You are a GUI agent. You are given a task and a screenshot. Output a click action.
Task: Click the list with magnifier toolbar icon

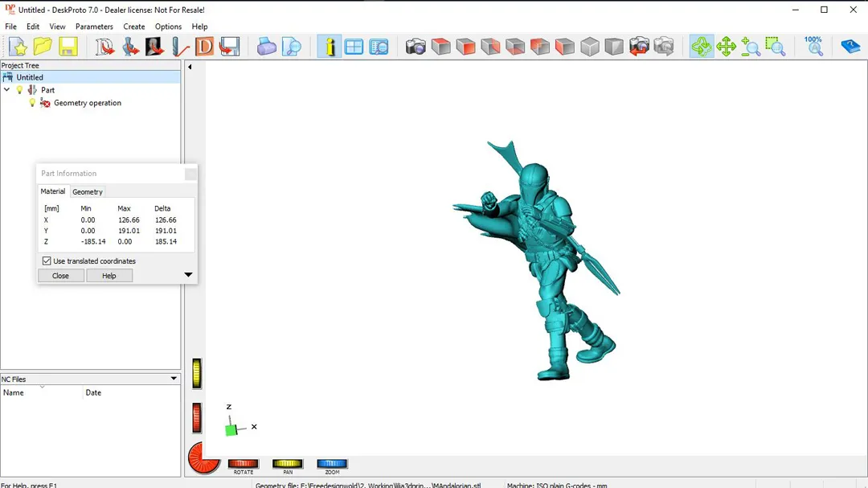[x=379, y=47]
